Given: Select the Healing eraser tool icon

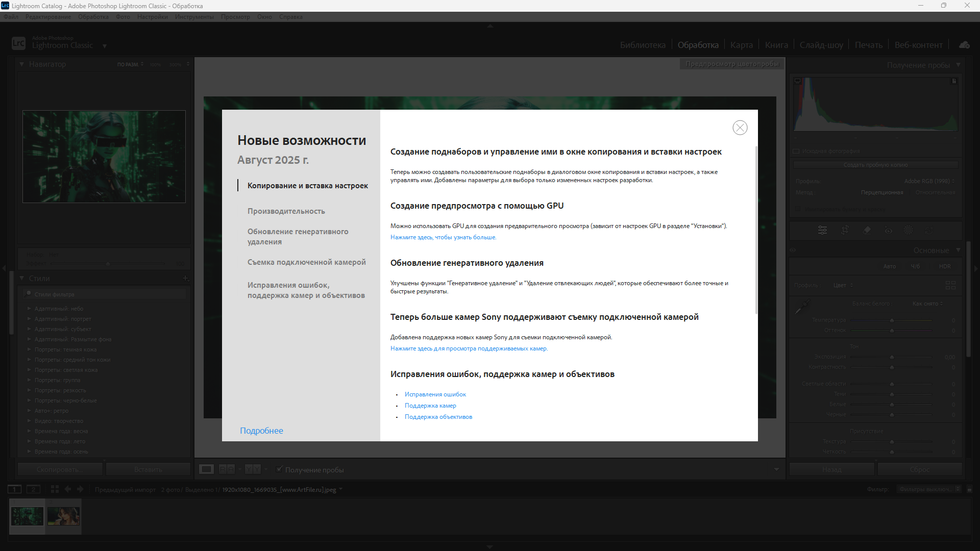Looking at the screenshot, I should pyautogui.click(x=867, y=231).
